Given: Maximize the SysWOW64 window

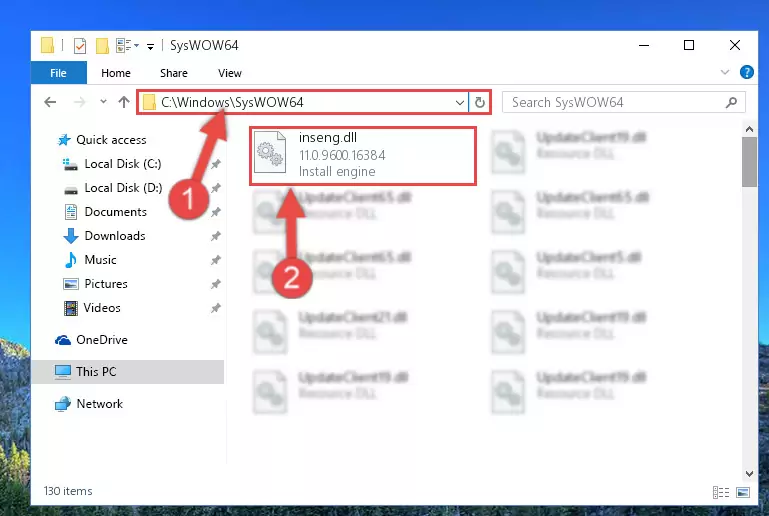Looking at the screenshot, I should pyautogui.click(x=689, y=46).
